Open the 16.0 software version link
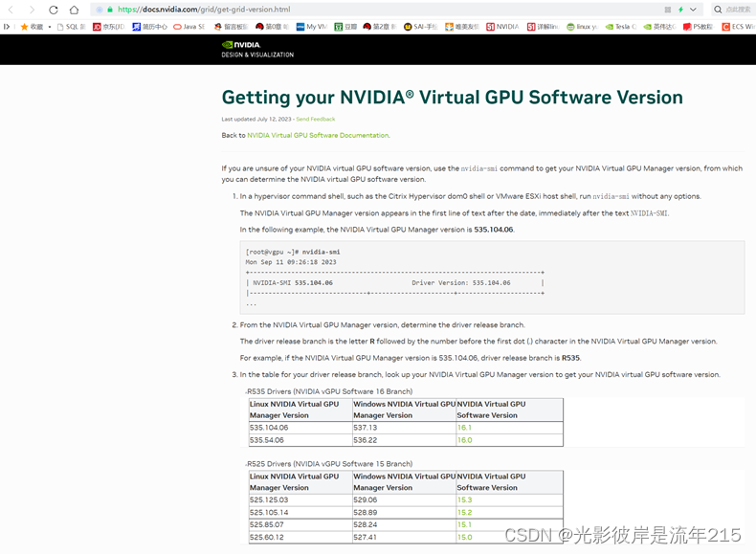 [465, 440]
